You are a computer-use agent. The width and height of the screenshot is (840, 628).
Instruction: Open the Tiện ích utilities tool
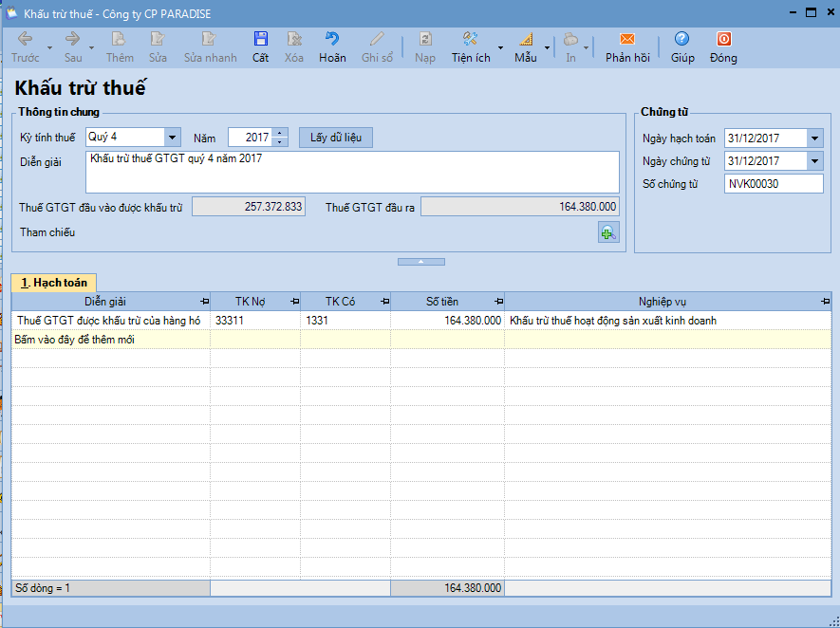tap(471, 47)
